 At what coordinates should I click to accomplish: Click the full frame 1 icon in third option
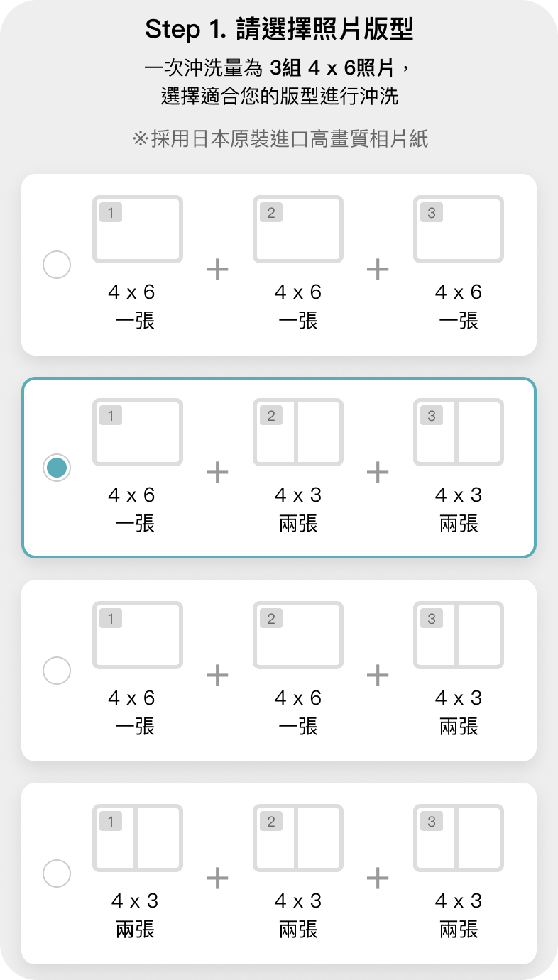click(138, 635)
